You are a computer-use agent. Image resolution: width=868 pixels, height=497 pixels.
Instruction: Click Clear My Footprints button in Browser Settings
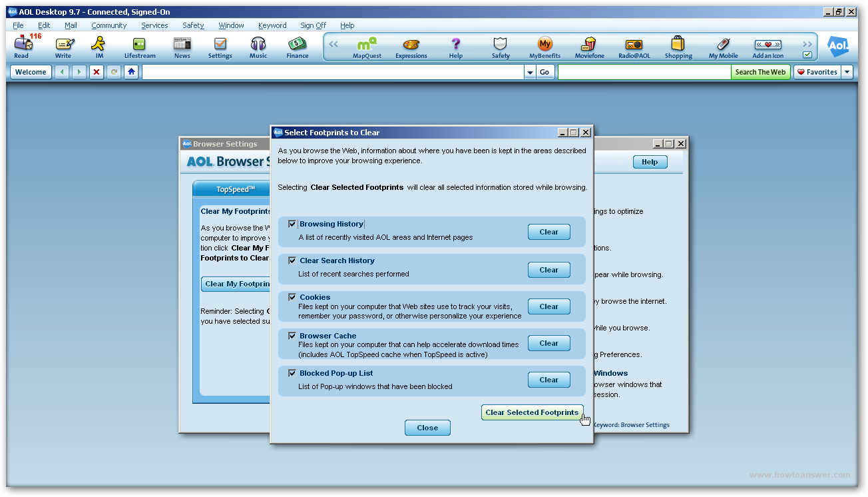[x=236, y=284]
